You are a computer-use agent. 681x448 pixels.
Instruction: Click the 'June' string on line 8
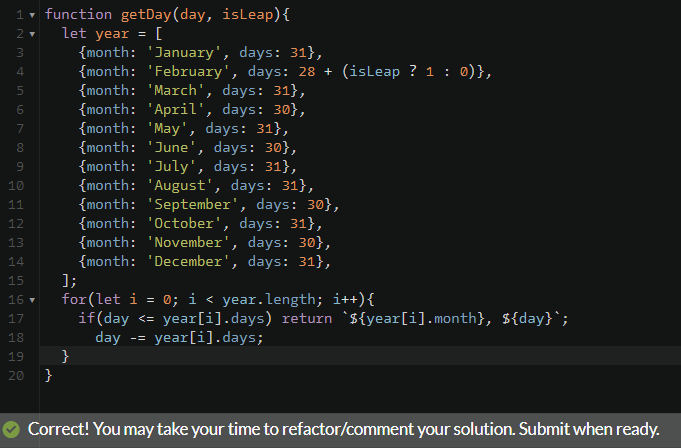172,148
